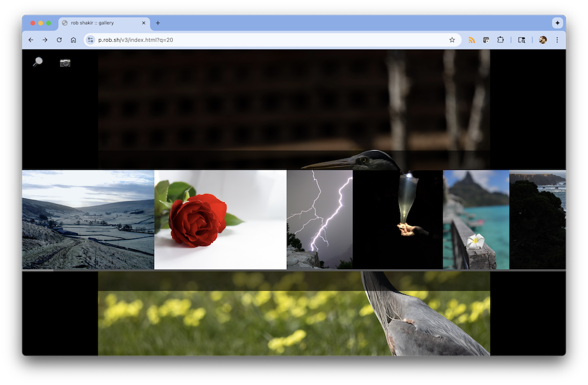Open the red rose thumbnail
588x385 pixels.
(220, 220)
